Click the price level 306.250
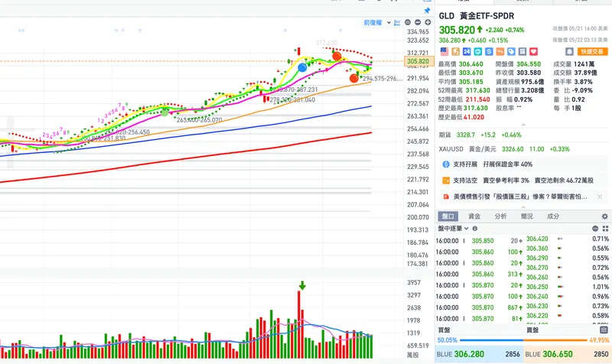The height and width of the screenshot is (364, 612). pyautogui.click(x=537, y=287)
